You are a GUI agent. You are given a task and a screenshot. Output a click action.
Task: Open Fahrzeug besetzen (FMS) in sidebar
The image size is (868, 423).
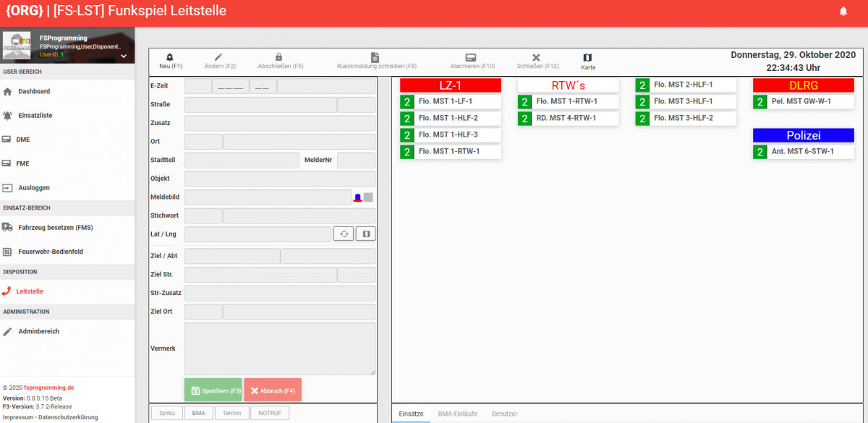[x=56, y=227]
